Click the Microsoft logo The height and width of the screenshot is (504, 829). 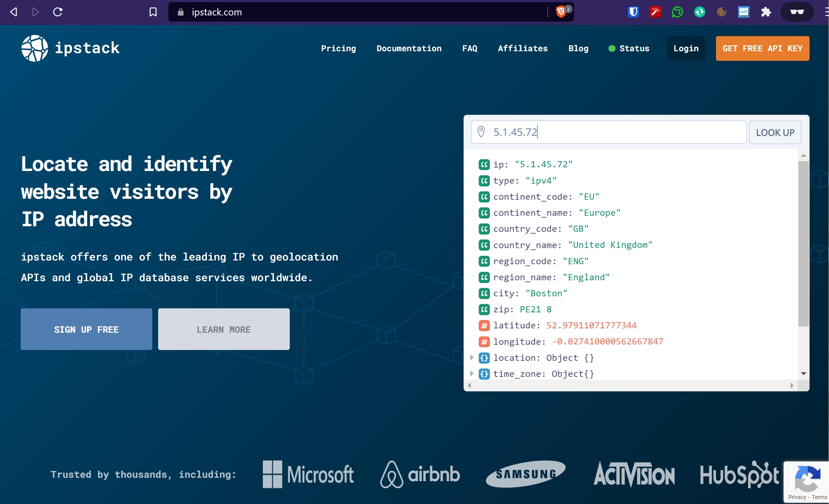click(x=308, y=474)
